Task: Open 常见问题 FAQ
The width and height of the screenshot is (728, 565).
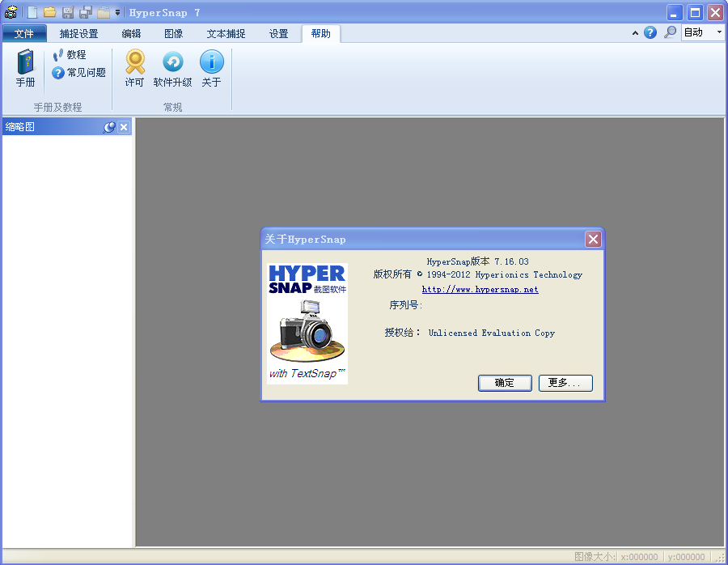Action: click(x=79, y=73)
